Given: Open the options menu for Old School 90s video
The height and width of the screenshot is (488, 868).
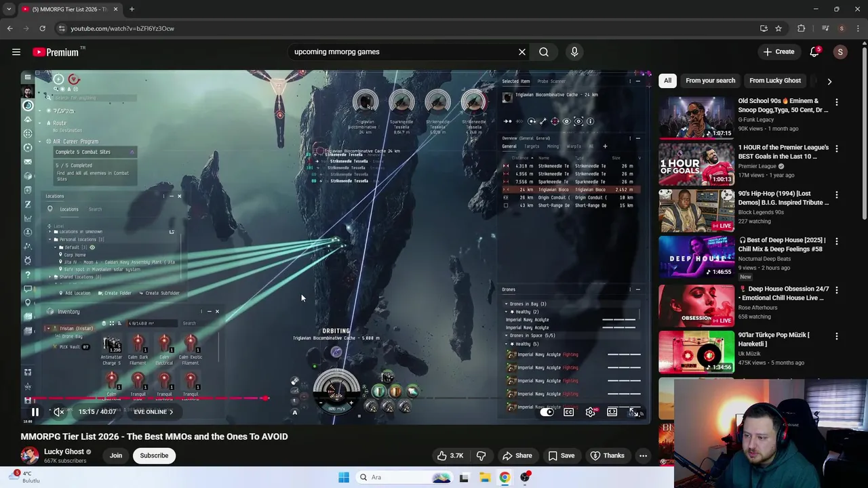Looking at the screenshot, I should click(x=836, y=102).
